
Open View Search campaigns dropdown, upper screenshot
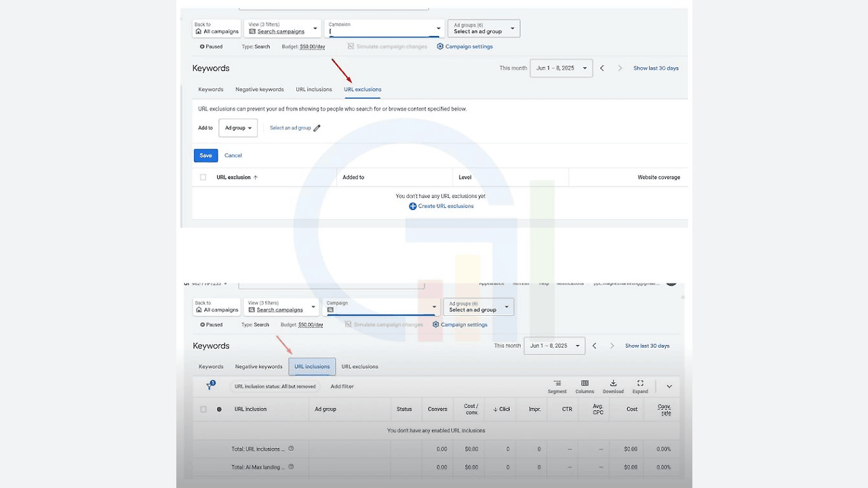click(x=282, y=28)
